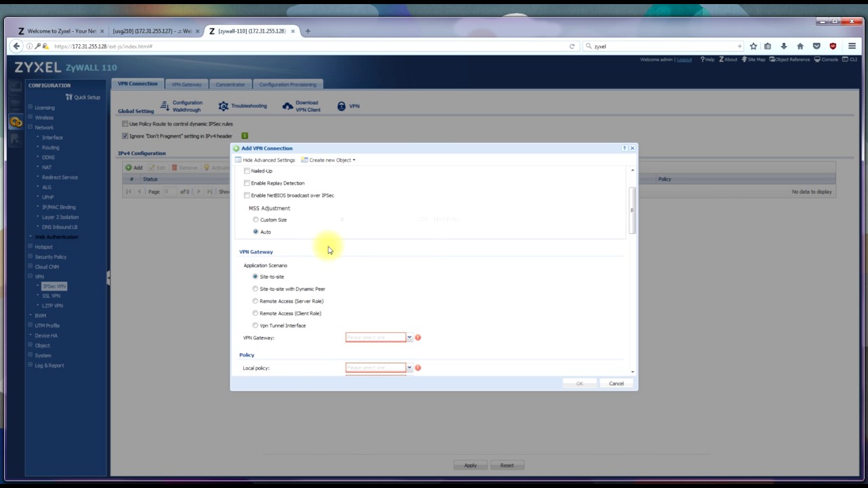Screen dimensions: 868x488
Task: Enable Replay Detection checkbox
Action: [x=247, y=183]
